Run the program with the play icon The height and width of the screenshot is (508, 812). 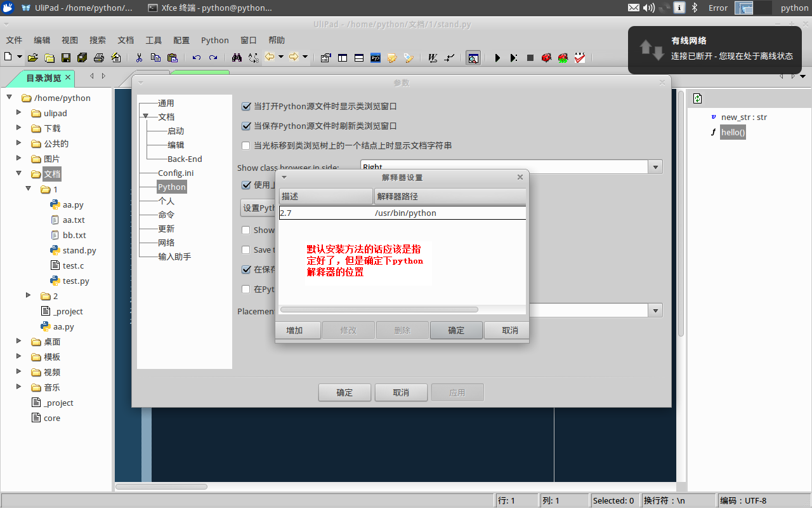point(497,58)
